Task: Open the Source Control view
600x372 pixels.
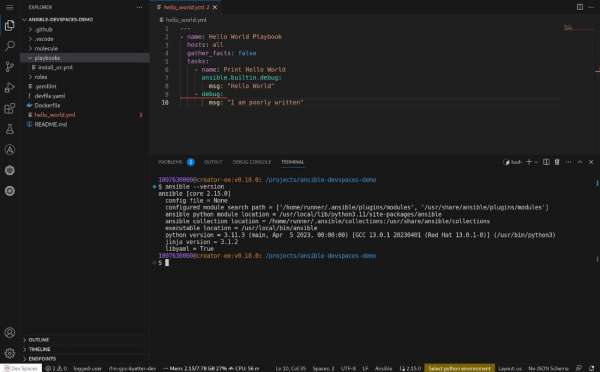Action: [10, 67]
